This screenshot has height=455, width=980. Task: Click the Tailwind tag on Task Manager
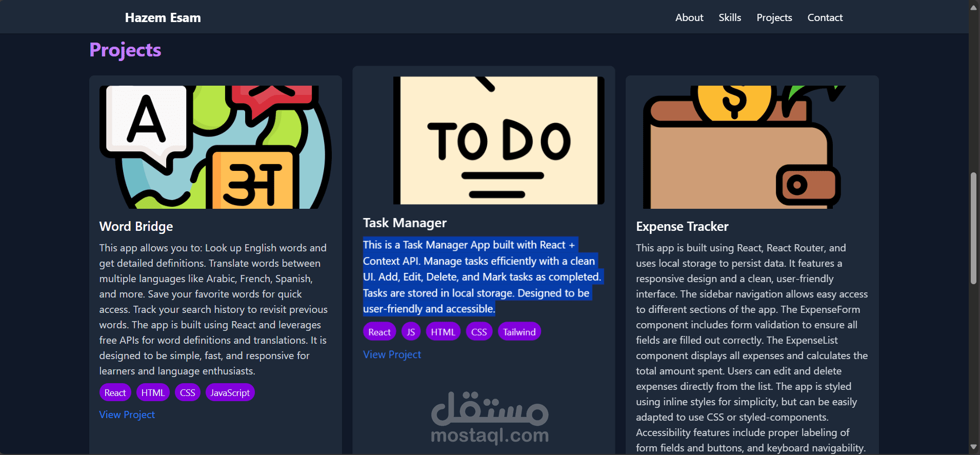point(519,332)
